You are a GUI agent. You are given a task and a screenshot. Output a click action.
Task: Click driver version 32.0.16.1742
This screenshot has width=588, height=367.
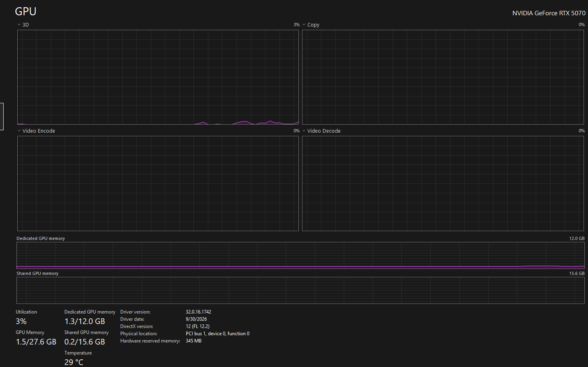(x=198, y=312)
